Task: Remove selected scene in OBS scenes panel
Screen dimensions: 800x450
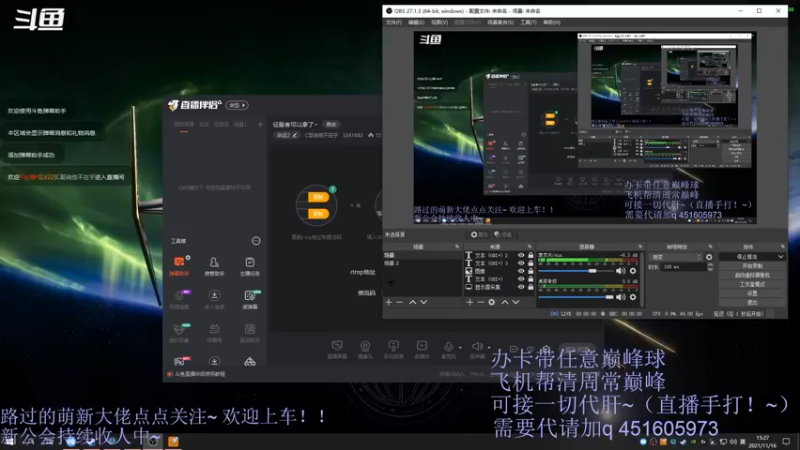Action: pos(399,303)
